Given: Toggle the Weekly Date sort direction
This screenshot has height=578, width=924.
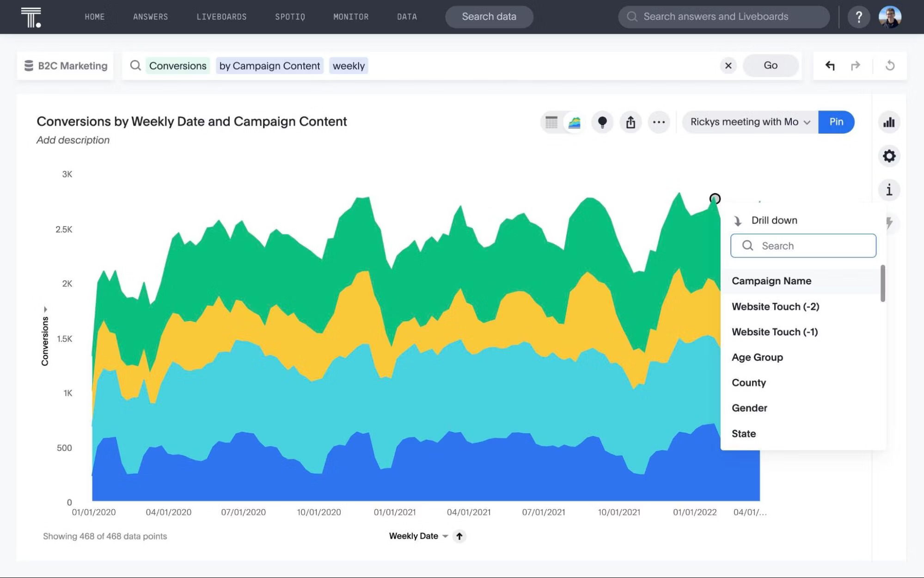Looking at the screenshot, I should pos(459,536).
